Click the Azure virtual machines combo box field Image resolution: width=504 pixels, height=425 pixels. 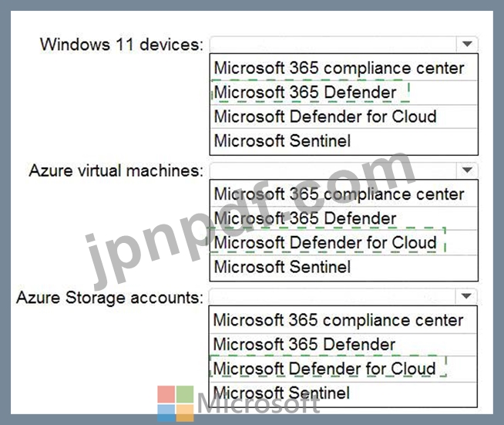coord(344,170)
